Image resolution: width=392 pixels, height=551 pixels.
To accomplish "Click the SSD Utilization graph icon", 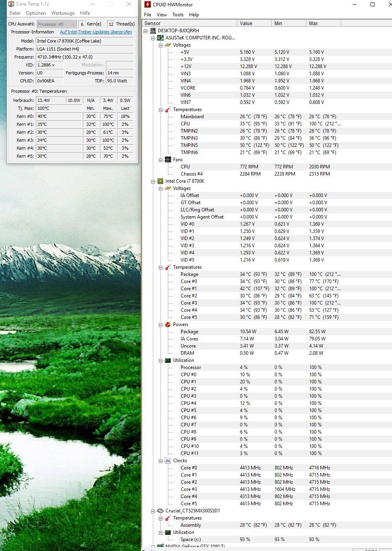I will [168, 532].
